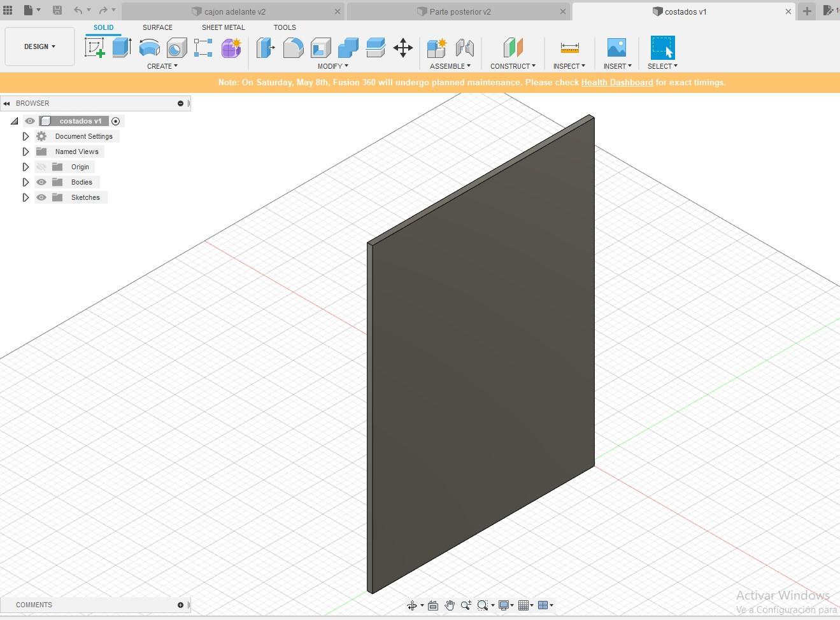
Task: Switch to the SOLID tab
Action: tap(103, 27)
